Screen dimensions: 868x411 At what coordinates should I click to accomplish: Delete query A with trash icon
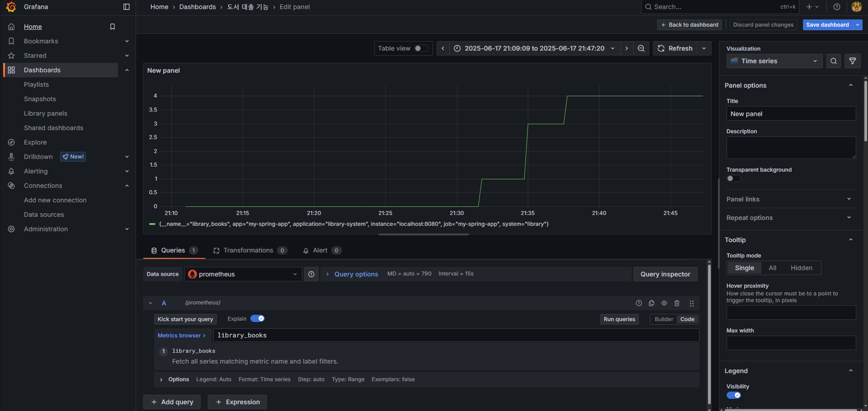pyautogui.click(x=677, y=303)
